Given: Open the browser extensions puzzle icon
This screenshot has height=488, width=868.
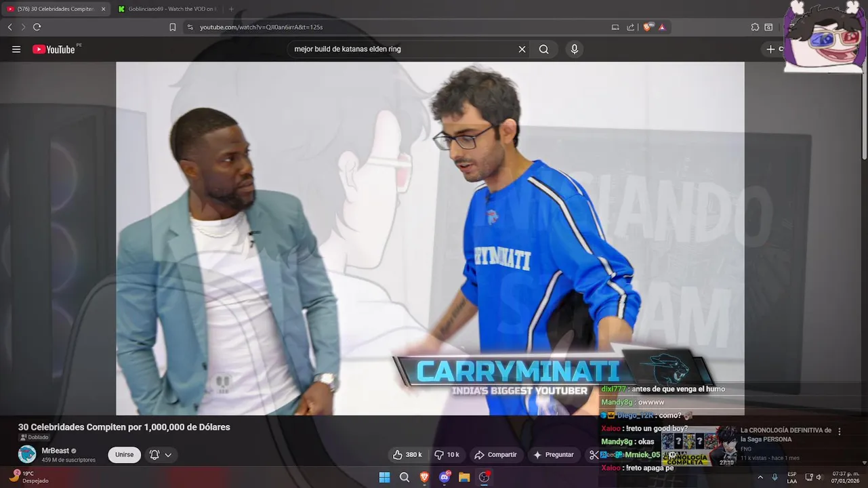Looking at the screenshot, I should [x=755, y=27].
